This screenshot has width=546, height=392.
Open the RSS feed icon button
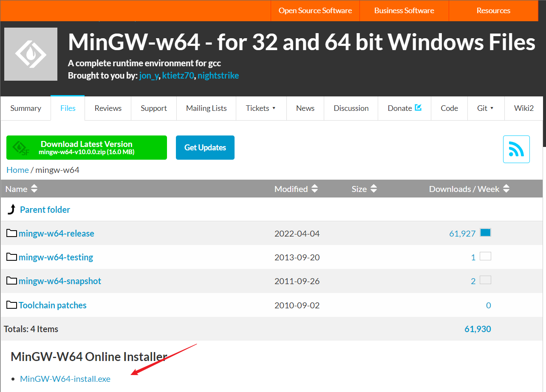[516, 149]
